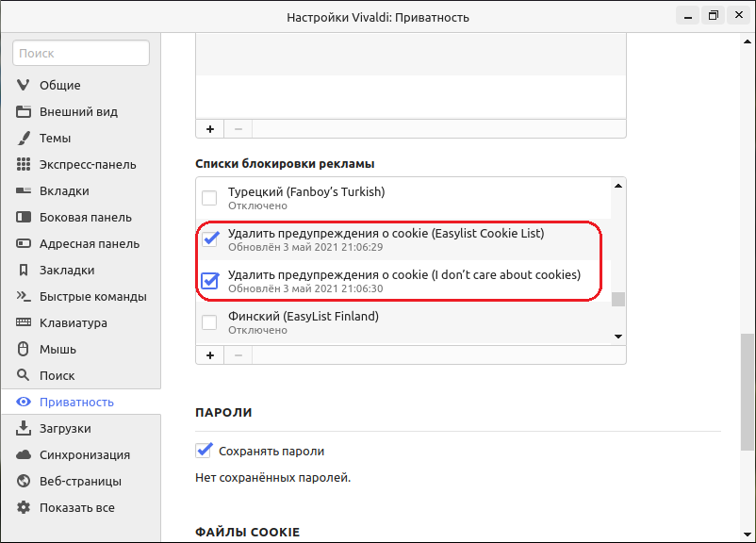Open Синхронизация settings

pyautogui.click(x=85, y=455)
